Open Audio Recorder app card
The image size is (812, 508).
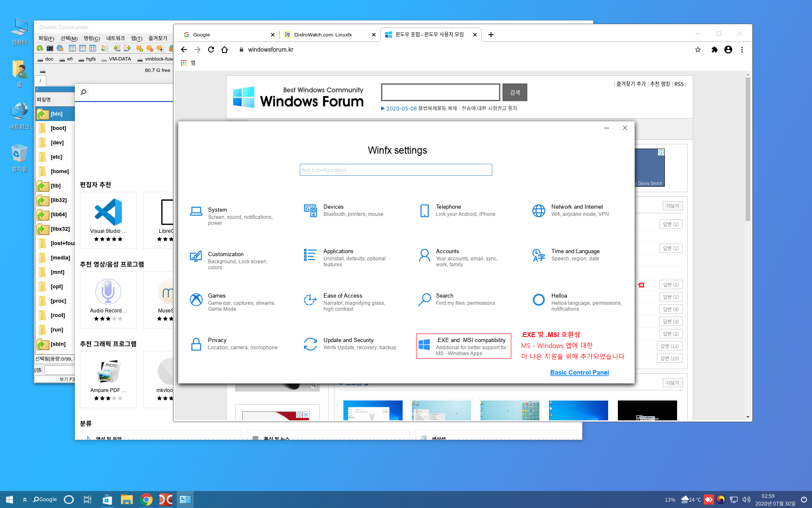108,300
